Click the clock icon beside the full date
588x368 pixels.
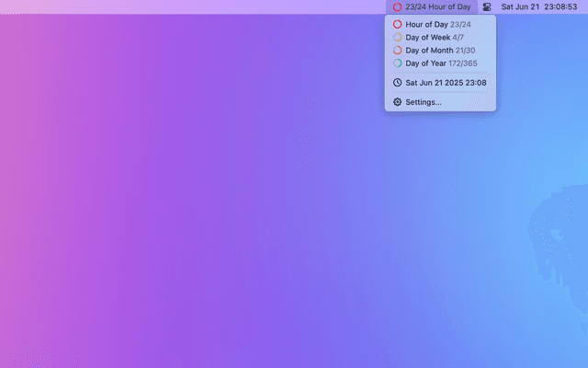pos(398,83)
